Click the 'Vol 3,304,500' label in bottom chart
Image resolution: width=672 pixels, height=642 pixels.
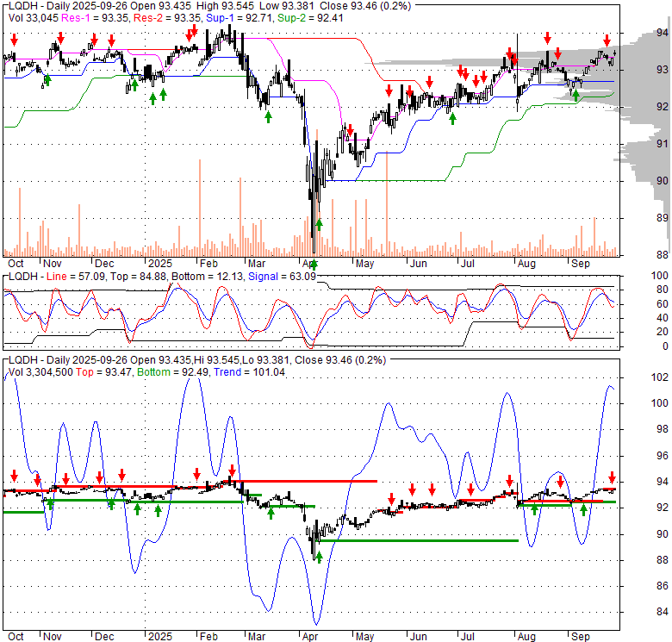point(40,372)
